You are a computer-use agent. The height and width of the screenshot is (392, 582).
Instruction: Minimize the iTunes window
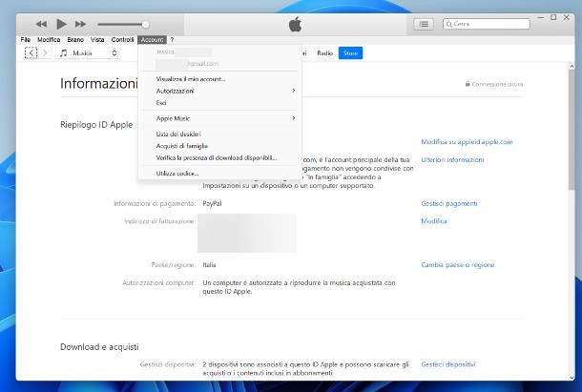(541, 17)
